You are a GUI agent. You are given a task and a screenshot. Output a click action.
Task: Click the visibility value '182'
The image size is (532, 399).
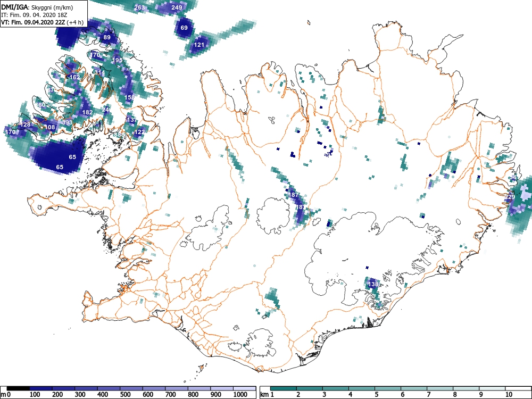pyautogui.click(x=87, y=112)
